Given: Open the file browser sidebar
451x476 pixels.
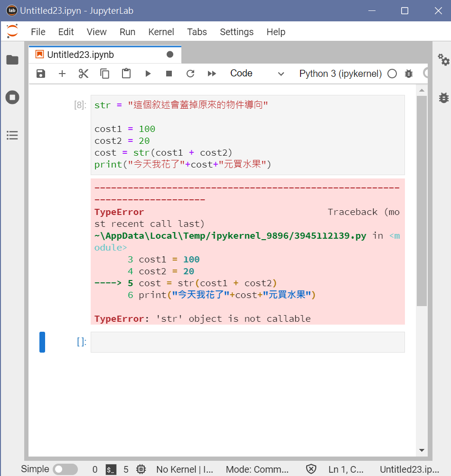Looking at the screenshot, I should [x=12, y=60].
